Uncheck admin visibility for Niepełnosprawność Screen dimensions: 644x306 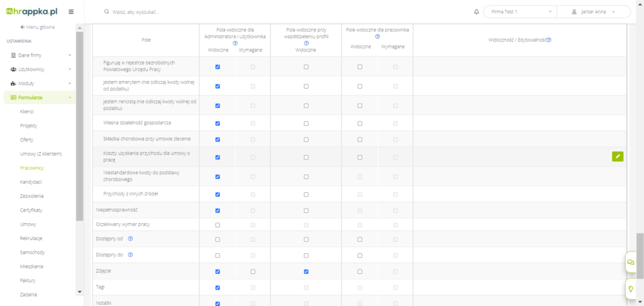218,210
